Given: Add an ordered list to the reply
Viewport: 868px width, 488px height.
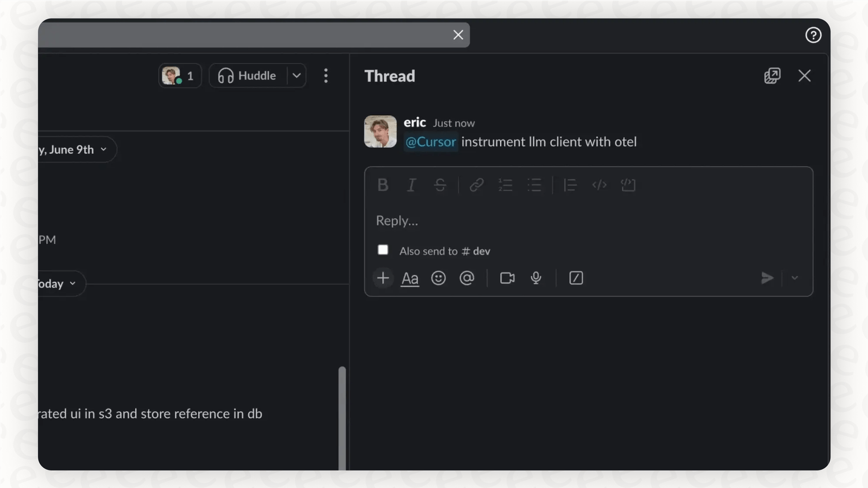Looking at the screenshot, I should [505, 185].
